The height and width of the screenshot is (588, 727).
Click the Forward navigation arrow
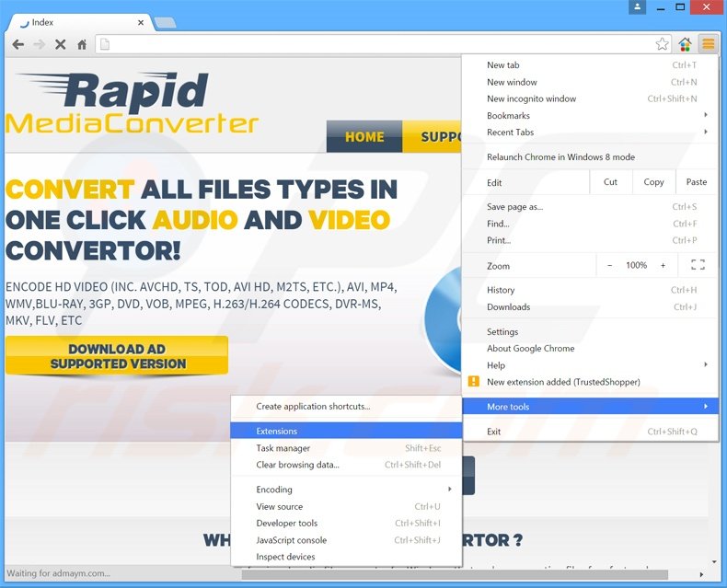[40, 44]
